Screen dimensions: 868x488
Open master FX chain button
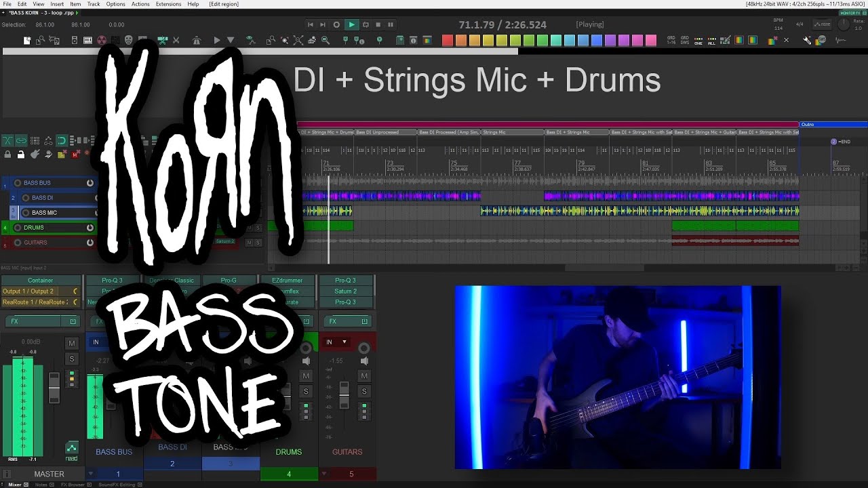pos(34,321)
